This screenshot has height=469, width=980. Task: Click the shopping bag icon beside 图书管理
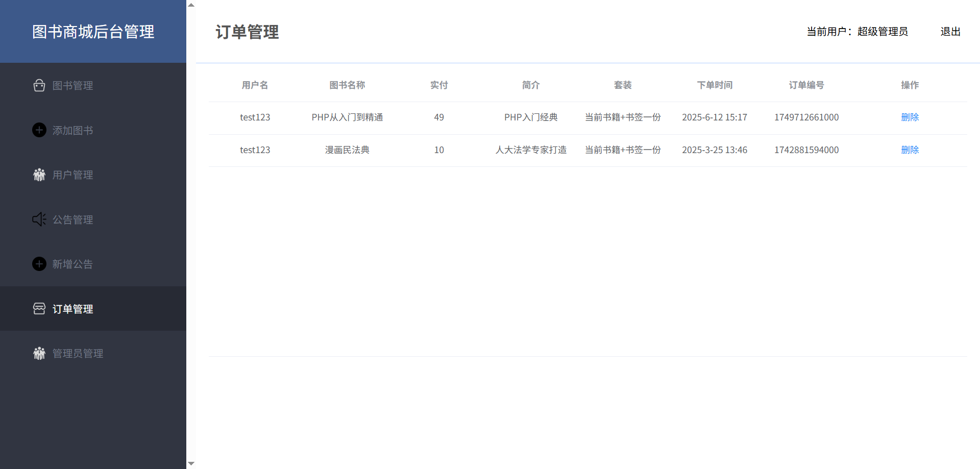point(39,85)
